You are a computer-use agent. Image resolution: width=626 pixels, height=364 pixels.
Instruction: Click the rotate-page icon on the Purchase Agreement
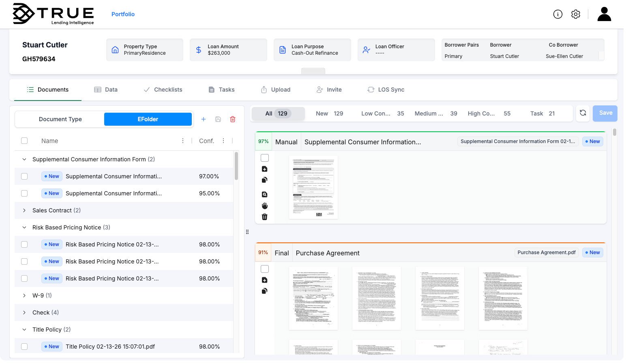tap(264, 291)
